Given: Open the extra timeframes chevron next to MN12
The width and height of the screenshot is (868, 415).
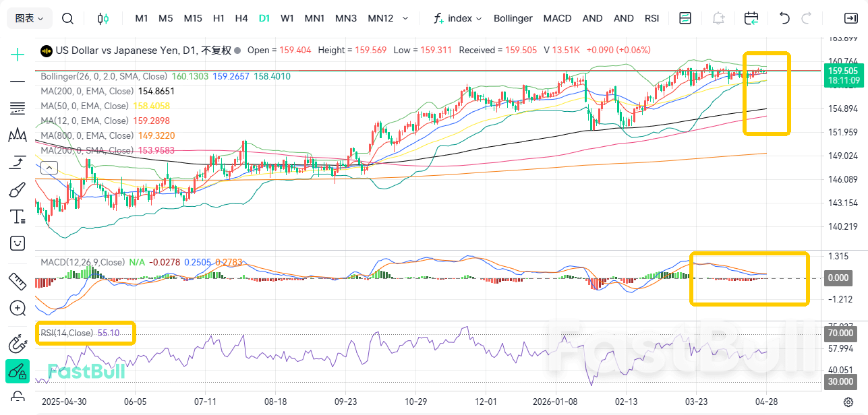Looking at the screenshot, I should [x=404, y=18].
